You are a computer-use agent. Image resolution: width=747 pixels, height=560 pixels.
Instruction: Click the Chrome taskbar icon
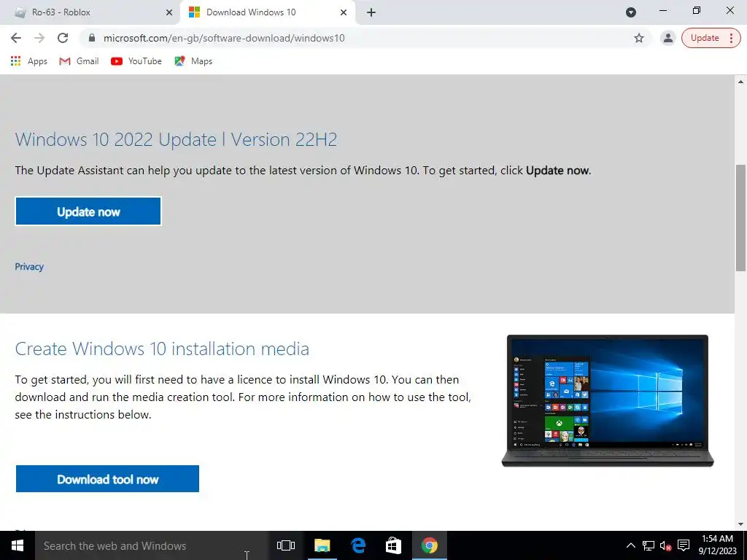tap(429, 545)
